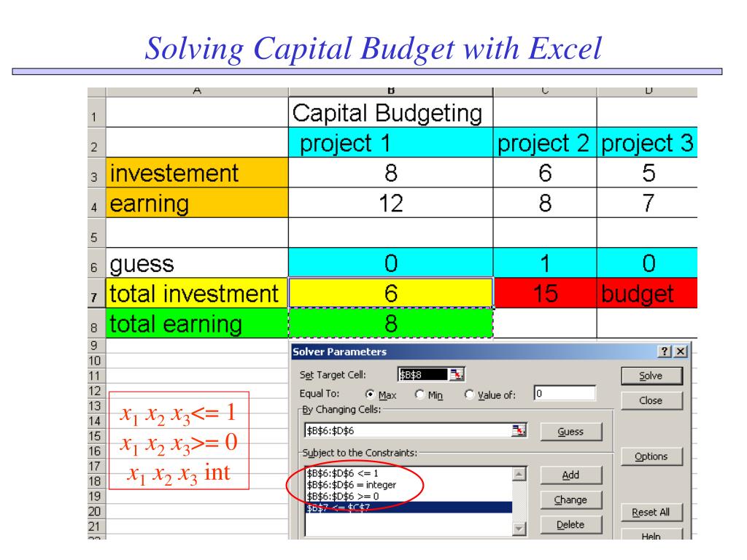Select constraint $B$6:$D$6 <= 1
This screenshot has width=747, height=560.
pyautogui.click(x=409, y=473)
